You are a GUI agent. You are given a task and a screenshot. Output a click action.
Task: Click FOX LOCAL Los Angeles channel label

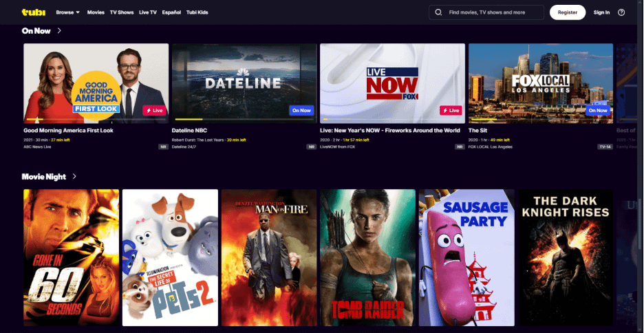pos(491,147)
